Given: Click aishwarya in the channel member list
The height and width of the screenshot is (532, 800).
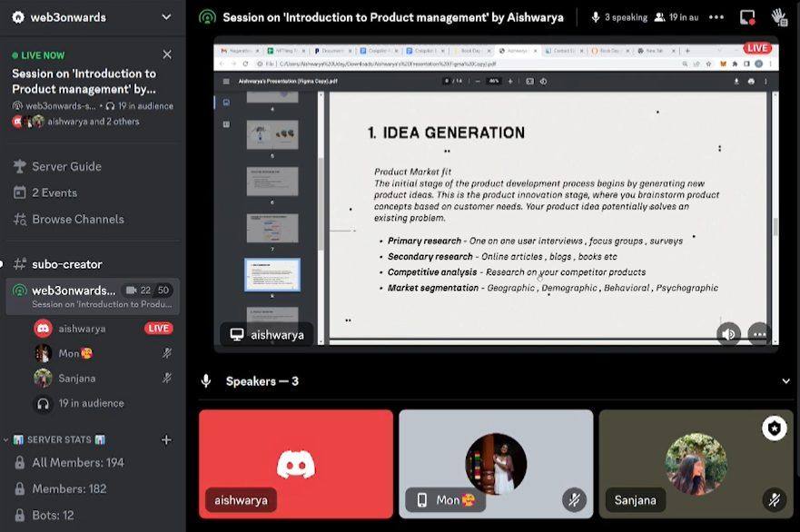Looking at the screenshot, I should [102, 329].
